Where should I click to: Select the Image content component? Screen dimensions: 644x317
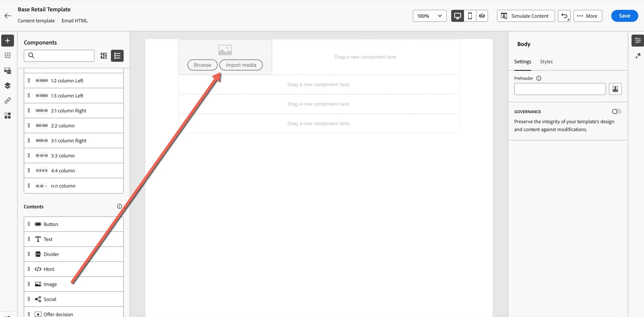[x=74, y=284]
